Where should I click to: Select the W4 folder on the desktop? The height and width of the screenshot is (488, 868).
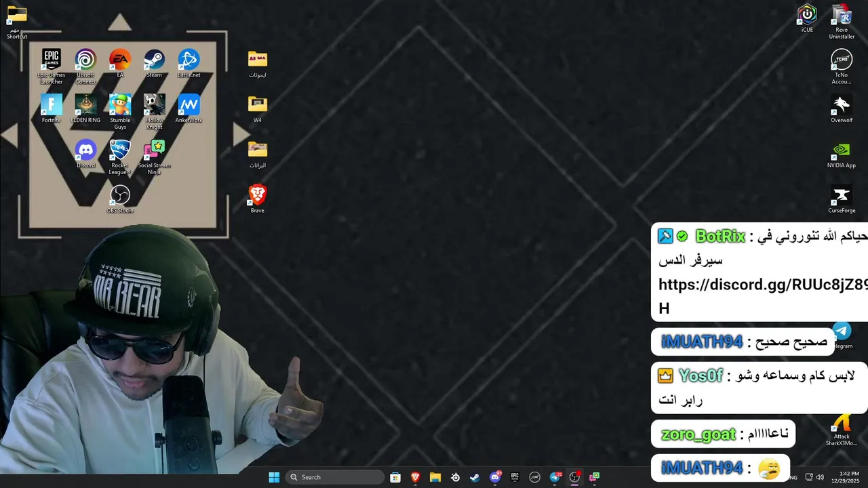pyautogui.click(x=257, y=108)
